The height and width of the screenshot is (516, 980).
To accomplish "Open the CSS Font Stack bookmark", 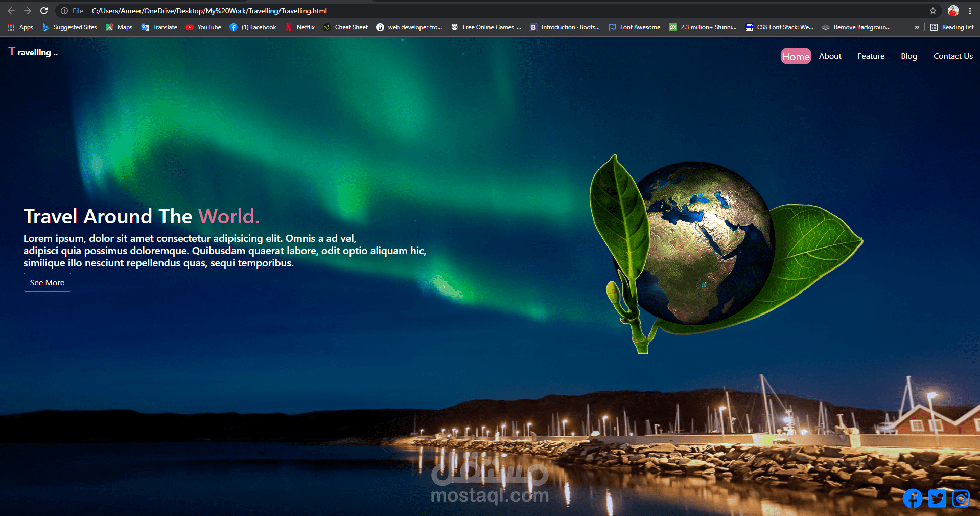I will pyautogui.click(x=779, y=27).
